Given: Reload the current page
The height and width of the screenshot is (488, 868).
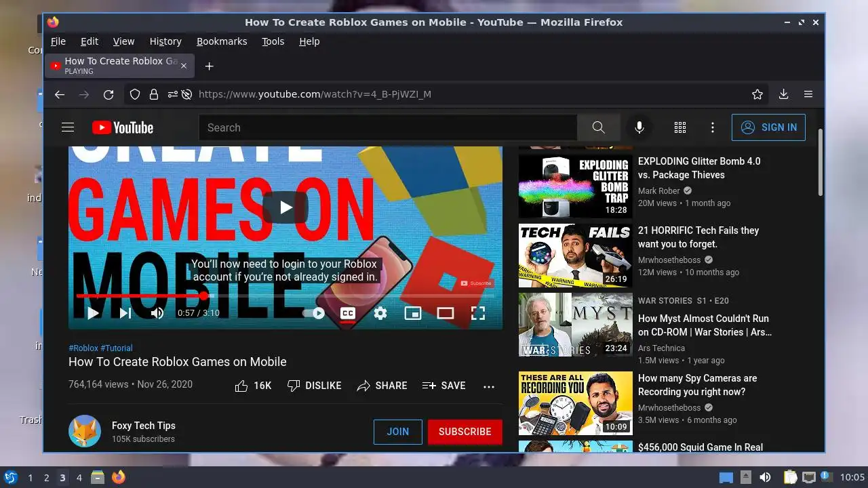Looking at the screenshot, I should pos(108,94).
